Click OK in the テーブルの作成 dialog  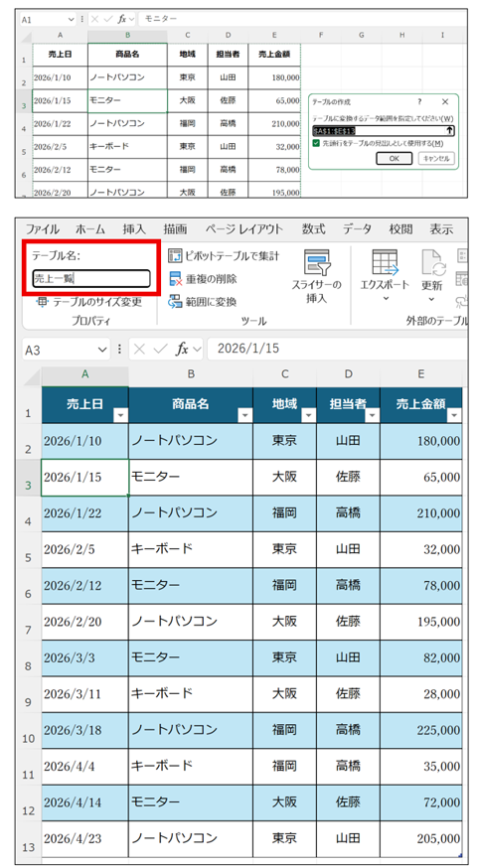pos(394,158)
